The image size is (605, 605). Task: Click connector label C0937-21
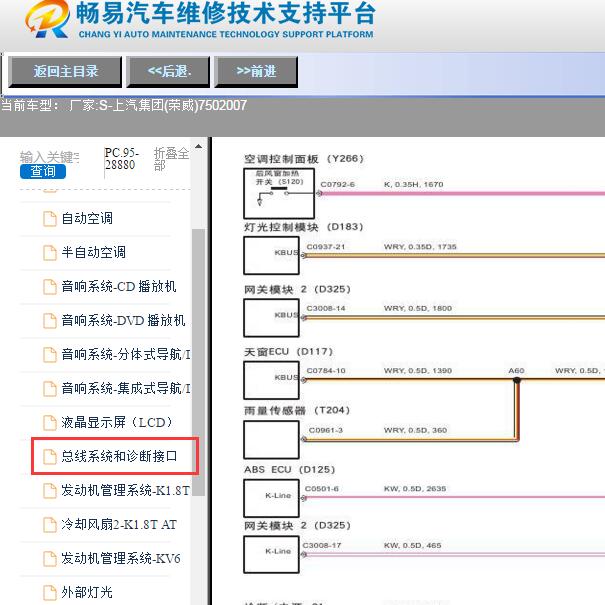coord(326,247)
